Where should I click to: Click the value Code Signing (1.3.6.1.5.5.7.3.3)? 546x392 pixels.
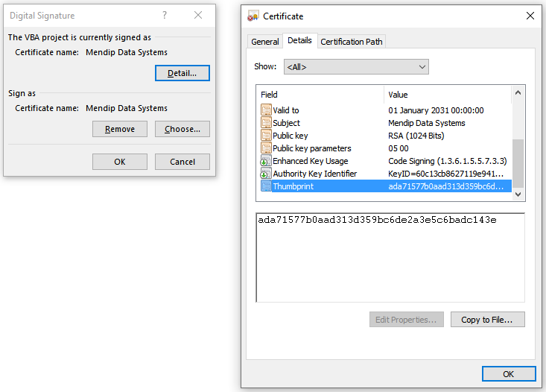pos(448,161)
